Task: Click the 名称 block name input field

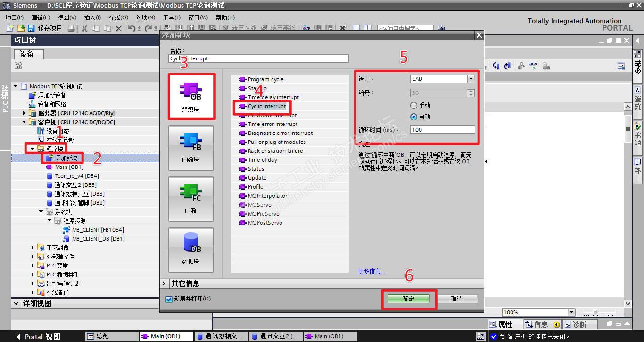Action: pos(259,58)
